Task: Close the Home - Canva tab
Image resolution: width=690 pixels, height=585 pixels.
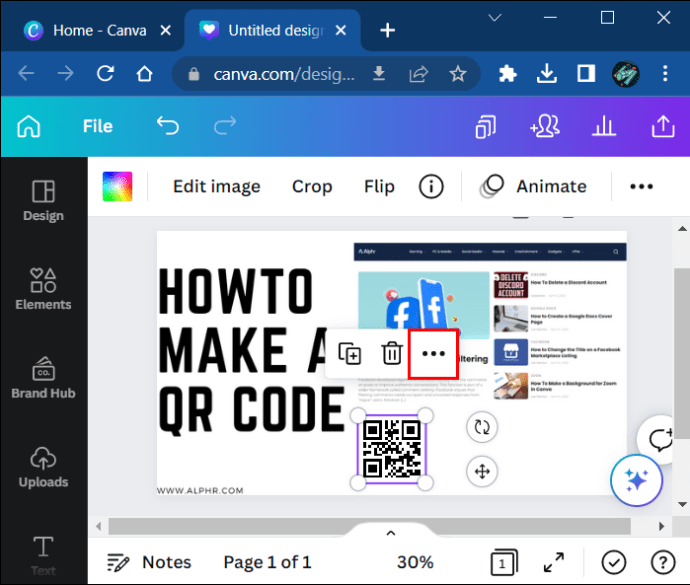Action: 165,30
